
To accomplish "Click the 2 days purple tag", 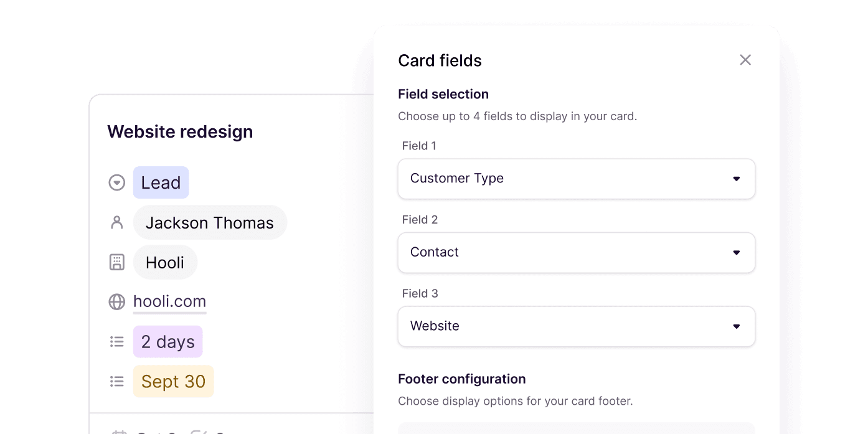I will pyautogui.click(x=167, y=342).
